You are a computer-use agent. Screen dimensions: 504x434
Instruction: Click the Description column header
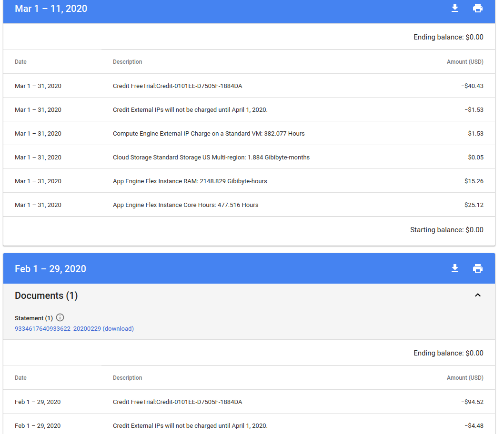[127, 61]
